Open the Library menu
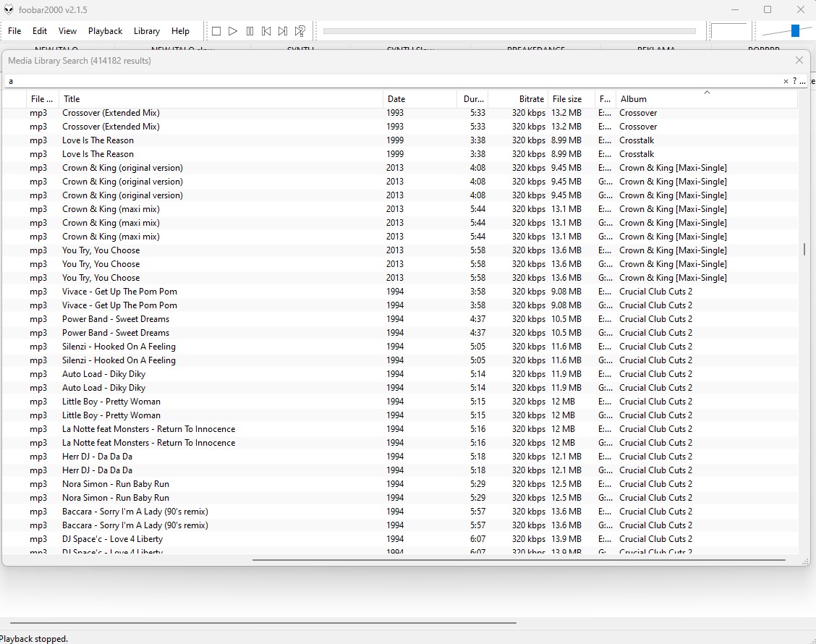Image resolution: width=816 pixels, height=644 pixels. click(146, 31)
